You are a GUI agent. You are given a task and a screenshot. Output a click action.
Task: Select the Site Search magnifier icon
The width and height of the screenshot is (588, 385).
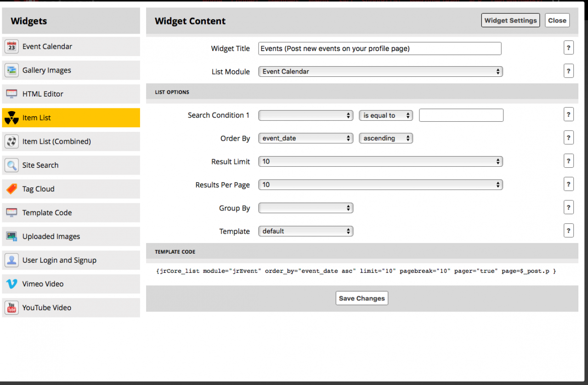pos(11,165)
